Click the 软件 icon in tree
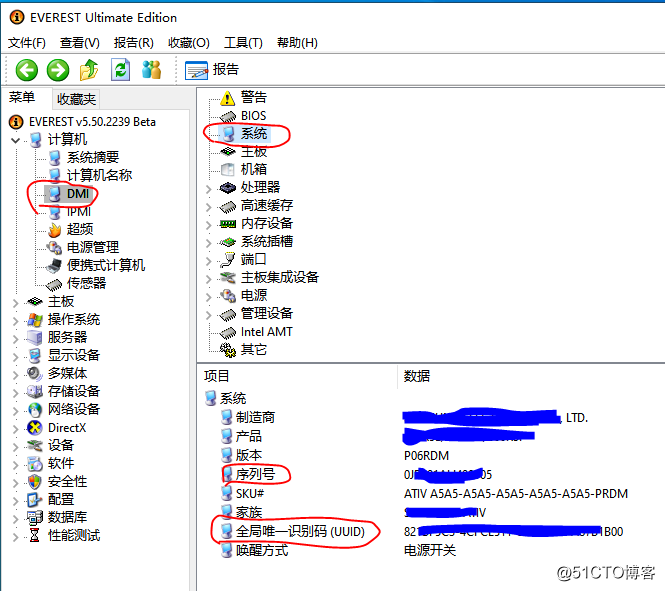 (x=35, y=463)
